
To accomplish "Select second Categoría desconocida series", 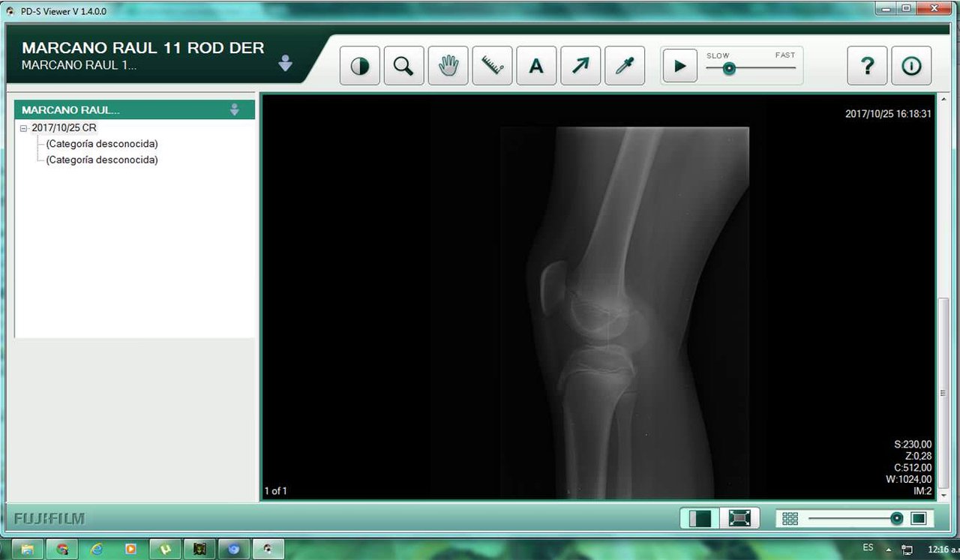I will (102, 160).
